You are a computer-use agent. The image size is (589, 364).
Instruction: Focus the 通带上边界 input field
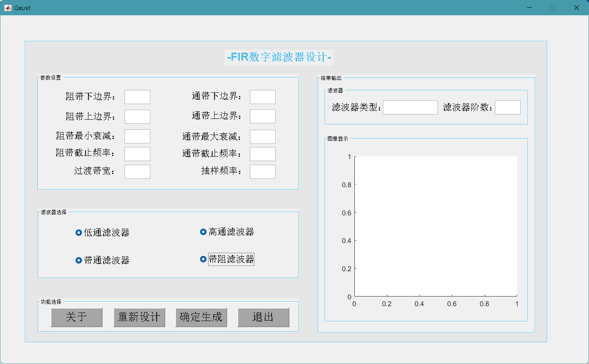(263, 116)
